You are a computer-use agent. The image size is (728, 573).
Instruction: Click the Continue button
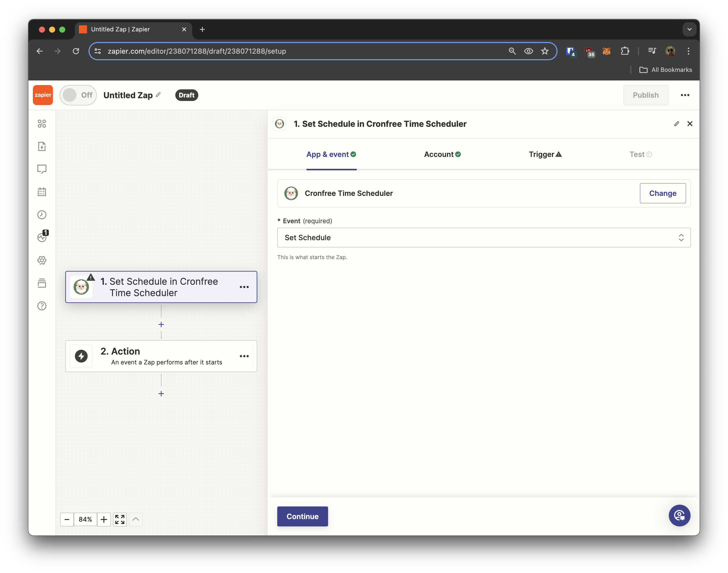point(303,516)
